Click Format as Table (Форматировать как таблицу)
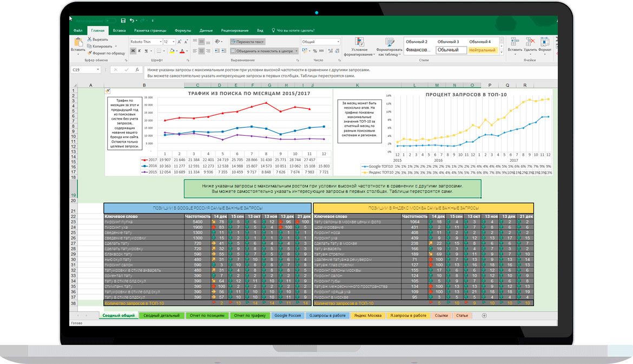This screenshot has height=364, width=633. 390,45
